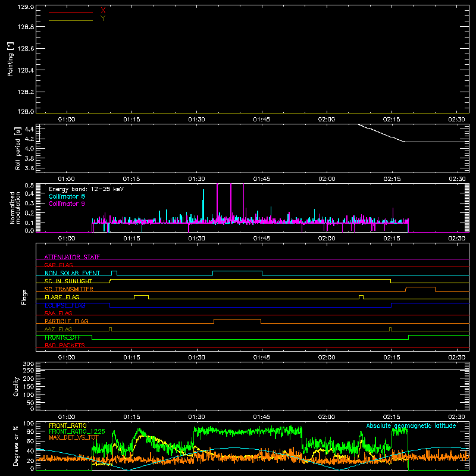Click the 0.5 tick on modulation axis
Viewport: 476px width, 476px height.
(x=29, y=185)
